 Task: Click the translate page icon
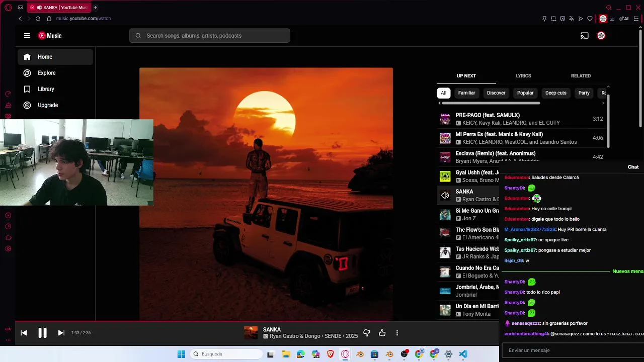[572, 19]
